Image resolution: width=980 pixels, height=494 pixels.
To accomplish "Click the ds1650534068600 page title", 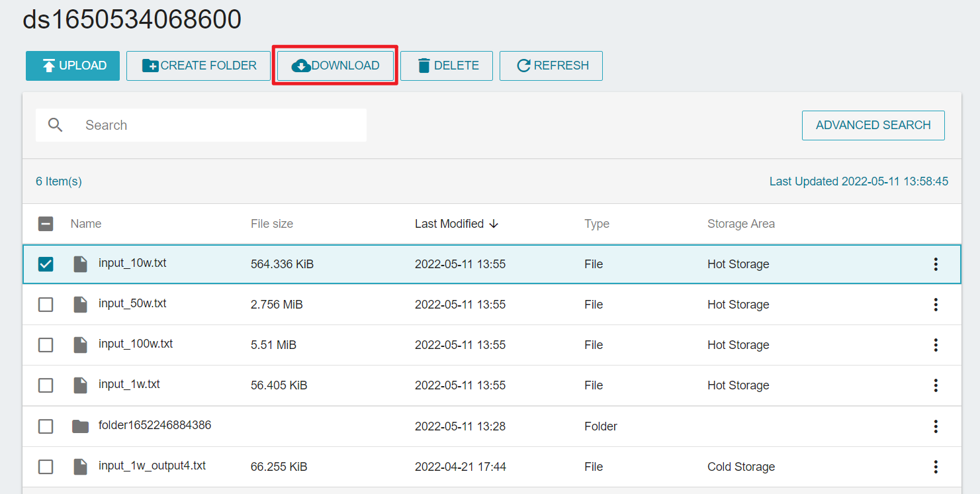I will point(132,20).
